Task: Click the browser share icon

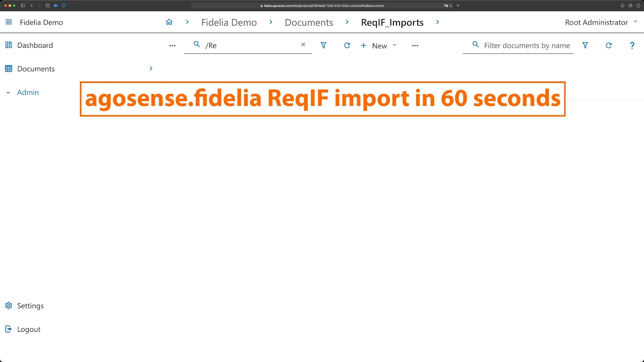Action: pyautogui.click(x=638, y=6)
